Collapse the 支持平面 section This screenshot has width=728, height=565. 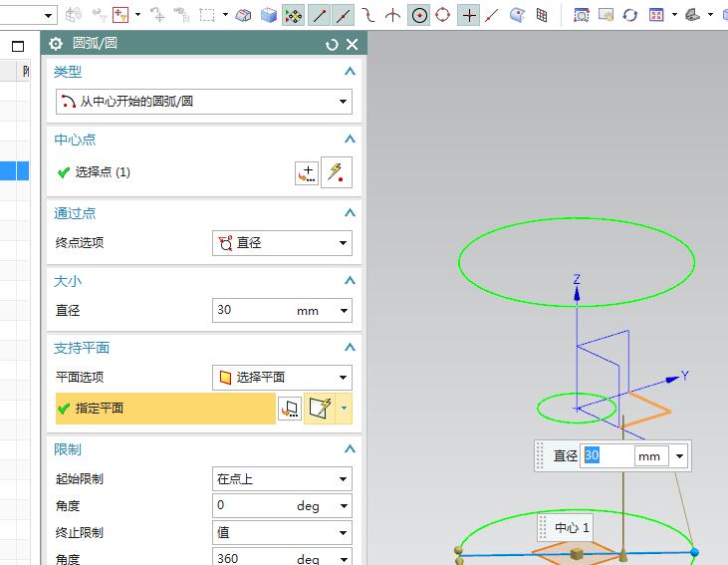pos(351,347)
